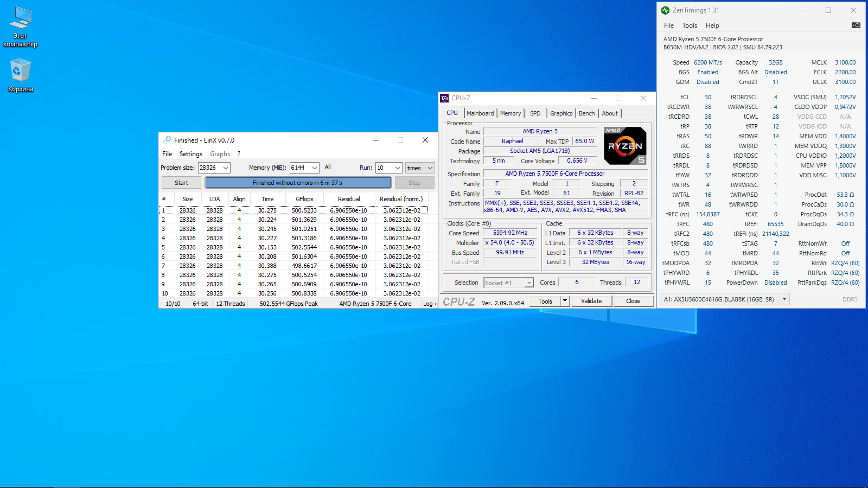This screenshot has height=488, width=868.
Task: Click the CPU-Z Close button
Action: tap(633, 301)
